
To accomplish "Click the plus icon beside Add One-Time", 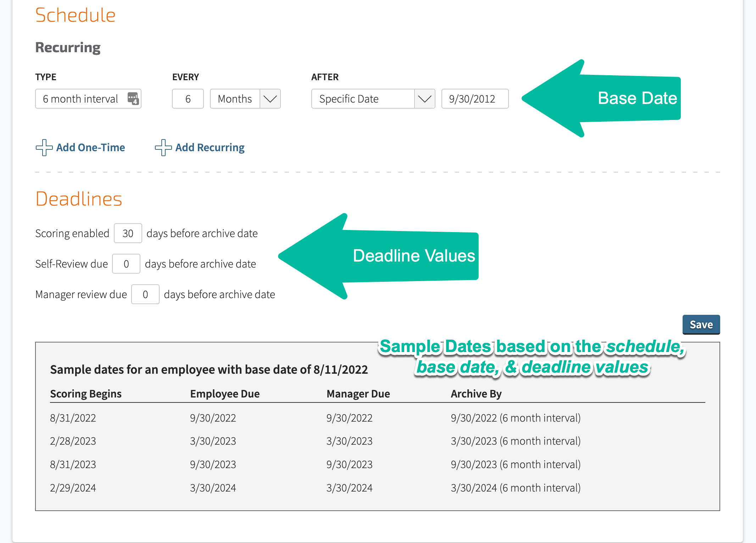I will [x=44, y=148].
